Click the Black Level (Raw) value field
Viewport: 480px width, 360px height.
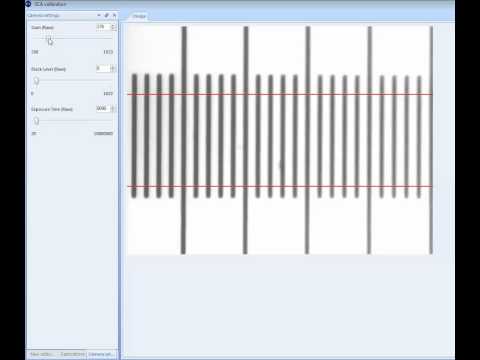pos(103,68)
